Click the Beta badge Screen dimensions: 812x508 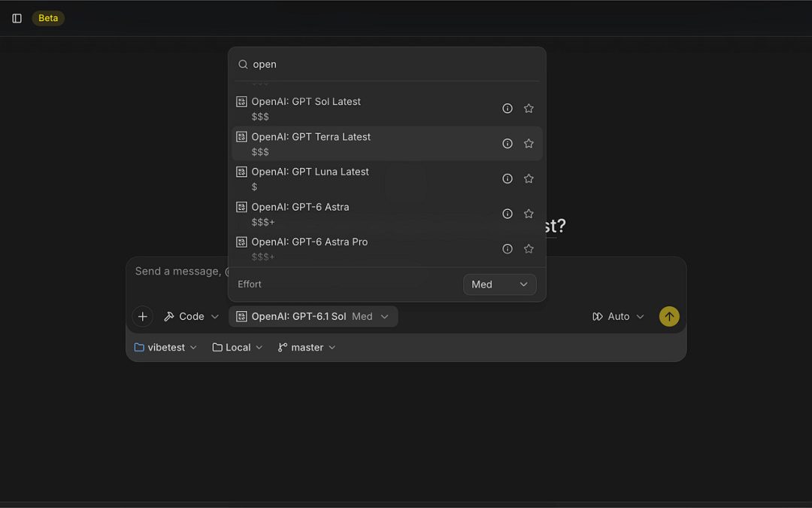click(48, 18)
